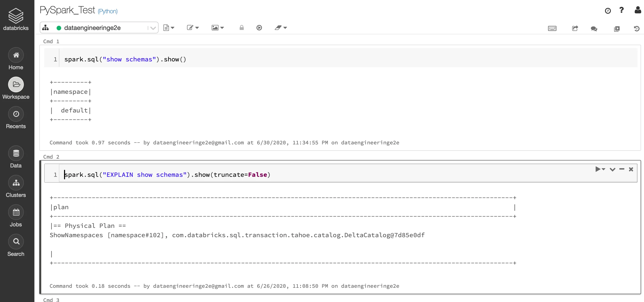Open the File menu dropdown in toolbar

169,27
